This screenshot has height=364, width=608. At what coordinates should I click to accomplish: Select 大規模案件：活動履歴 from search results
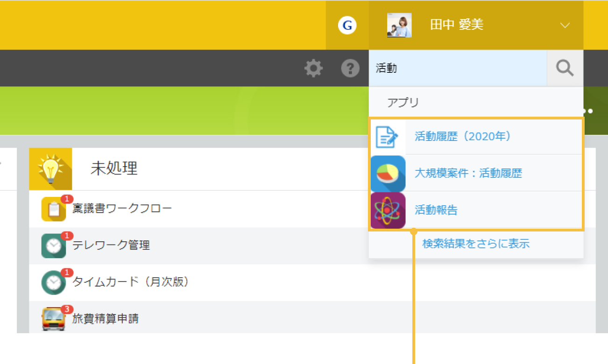tap(468, 173)
